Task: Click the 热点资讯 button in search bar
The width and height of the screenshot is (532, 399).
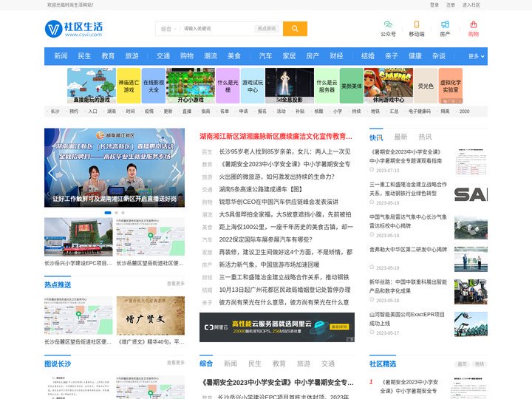Action: 267,29
